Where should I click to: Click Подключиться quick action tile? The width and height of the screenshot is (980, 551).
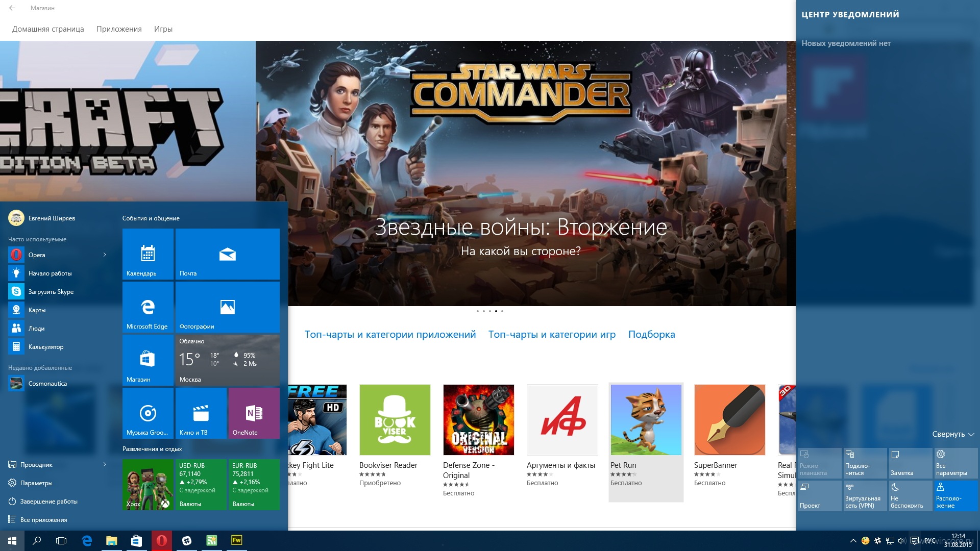865,463
